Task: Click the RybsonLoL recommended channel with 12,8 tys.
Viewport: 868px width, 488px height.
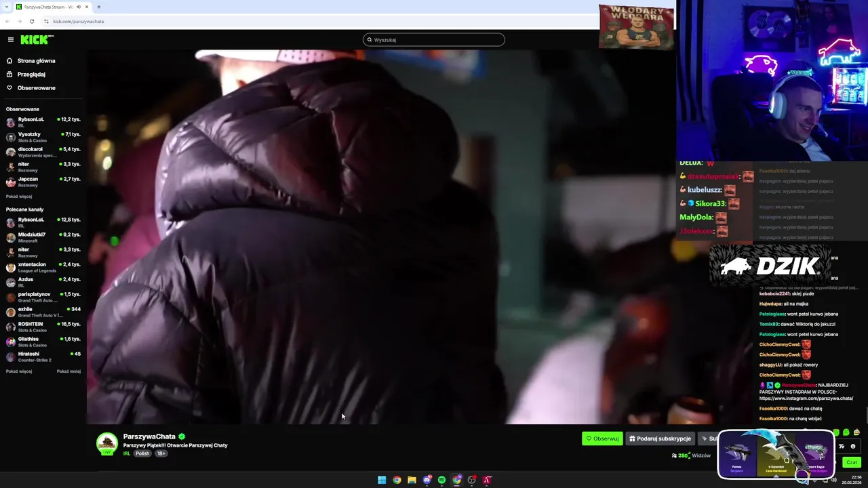Action: [43, 222]
